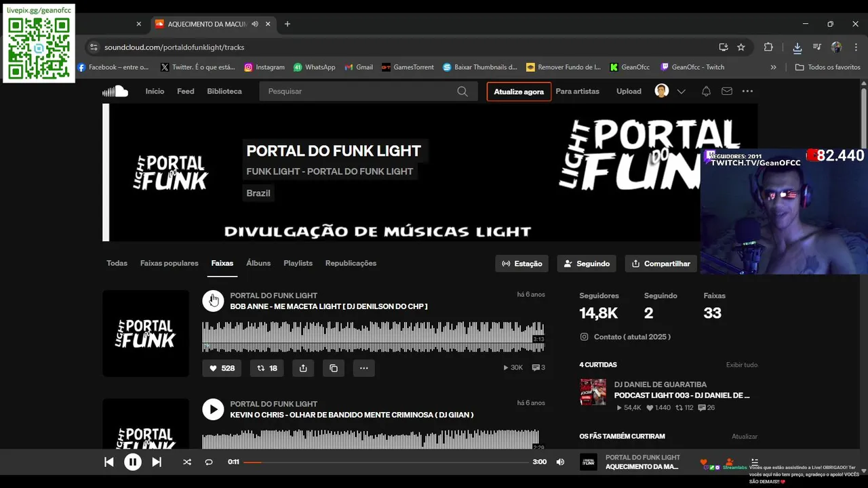
Task: Skip to previous track in player
Action: pos(108,462)
